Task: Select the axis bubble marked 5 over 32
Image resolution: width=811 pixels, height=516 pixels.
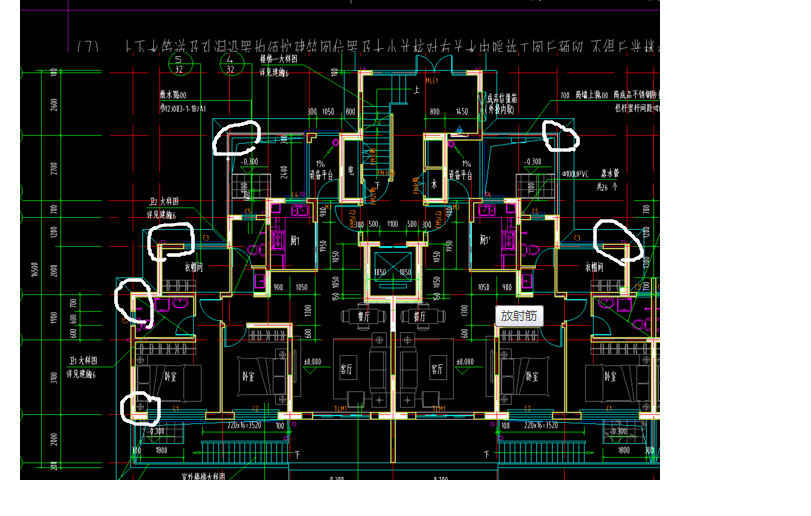Action: tap(179, 64)
